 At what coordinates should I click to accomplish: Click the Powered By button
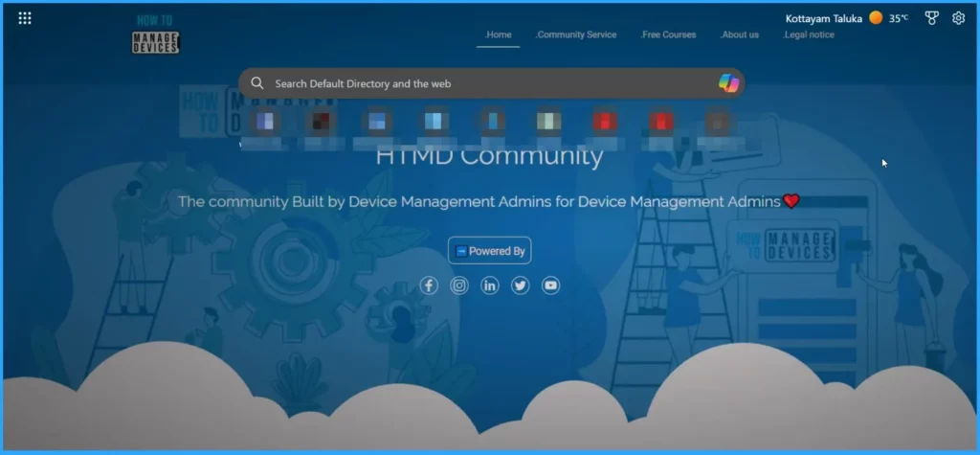click(x=490, y=251)
